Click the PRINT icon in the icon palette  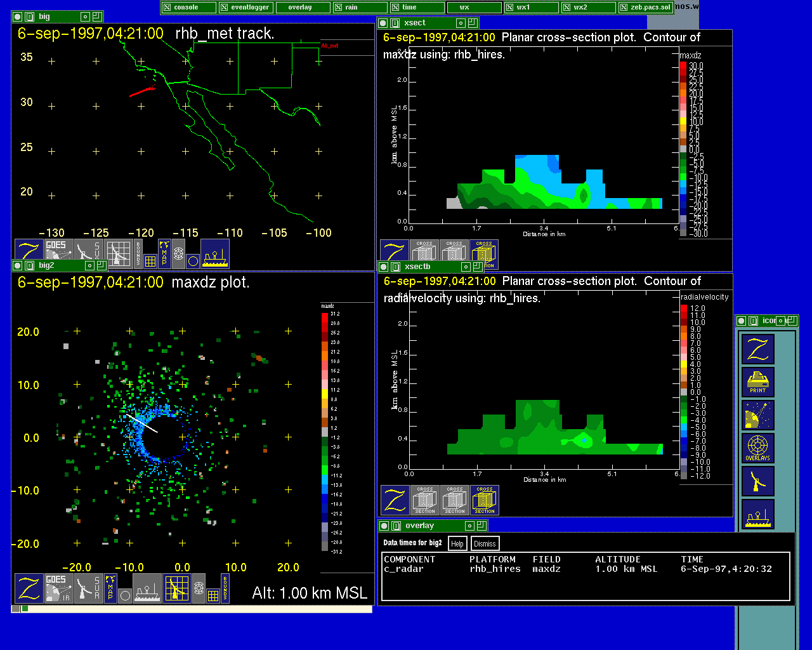pyautogui.click(x=757, y=381)
